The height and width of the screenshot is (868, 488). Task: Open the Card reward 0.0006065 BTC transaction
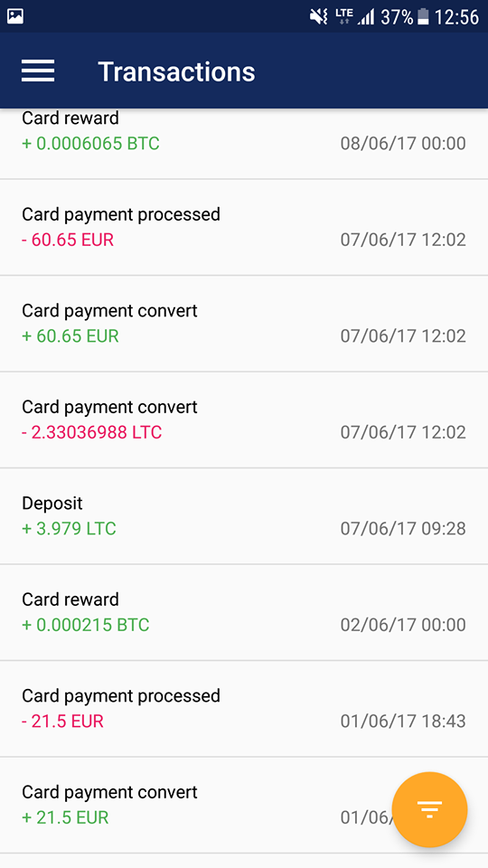[244, 144]
